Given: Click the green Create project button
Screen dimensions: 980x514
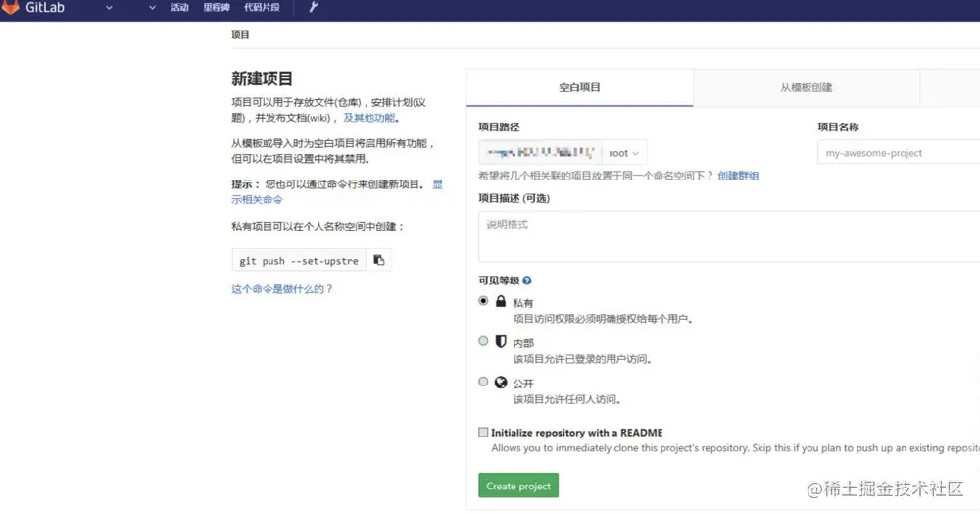Looking at the screenshot, I should click(518, 486).
